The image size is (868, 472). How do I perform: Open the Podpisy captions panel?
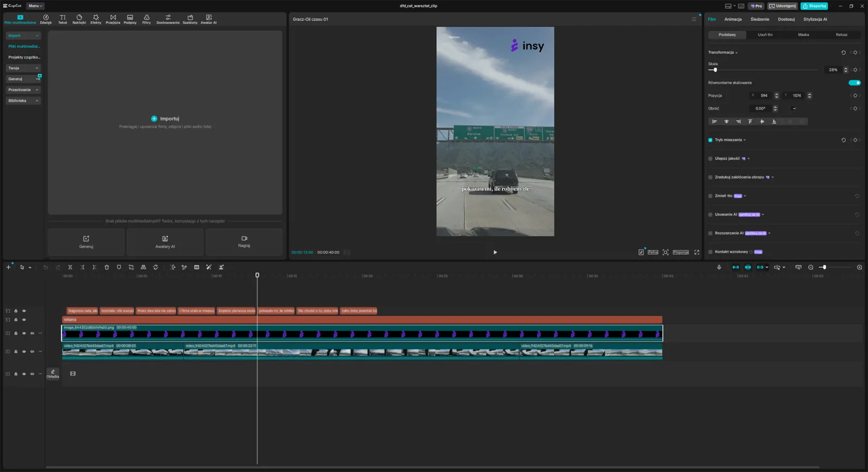pyautogui.click(x=130, y=20)
